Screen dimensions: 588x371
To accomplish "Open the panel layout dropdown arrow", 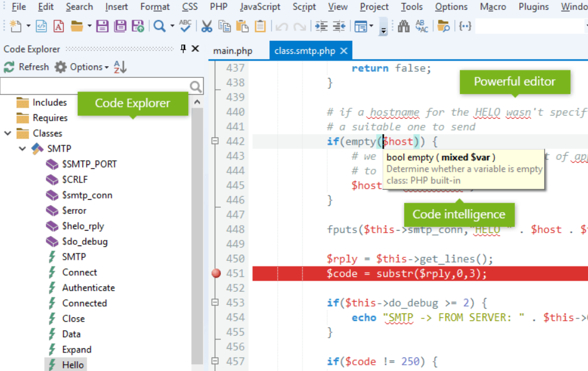I will 371,26.
